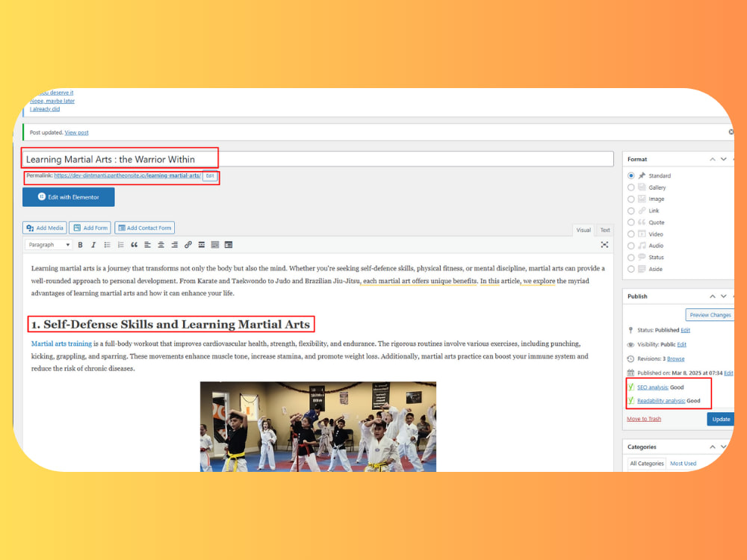This screenshot has width=747, height=560.
Task: Move the Categories panel up
Action: click(712, 447)
